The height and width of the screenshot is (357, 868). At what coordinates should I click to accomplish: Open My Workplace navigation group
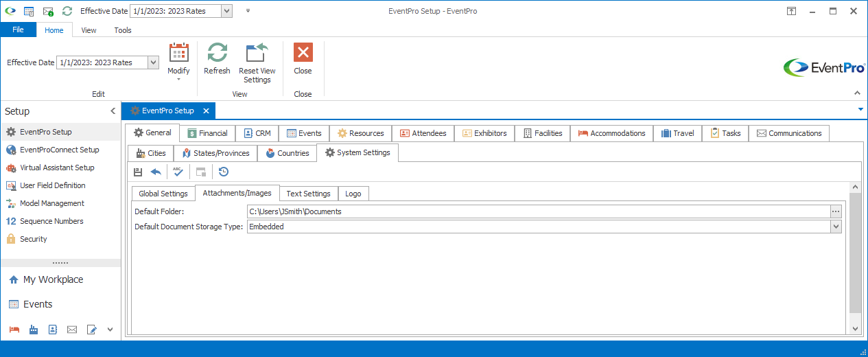click(60, 279)
